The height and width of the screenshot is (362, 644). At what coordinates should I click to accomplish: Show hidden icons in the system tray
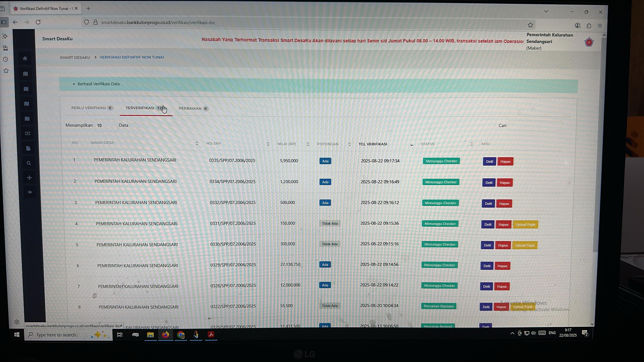click(x=512, y=333)
